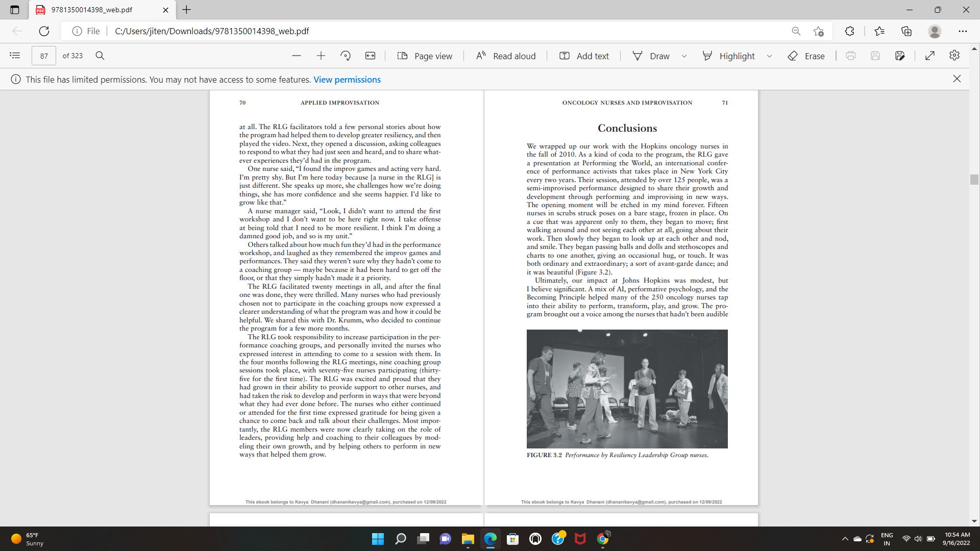Screen dimensions: 980x551
Task: Zoom in with the plus button
Action: [x=321, y=56]
